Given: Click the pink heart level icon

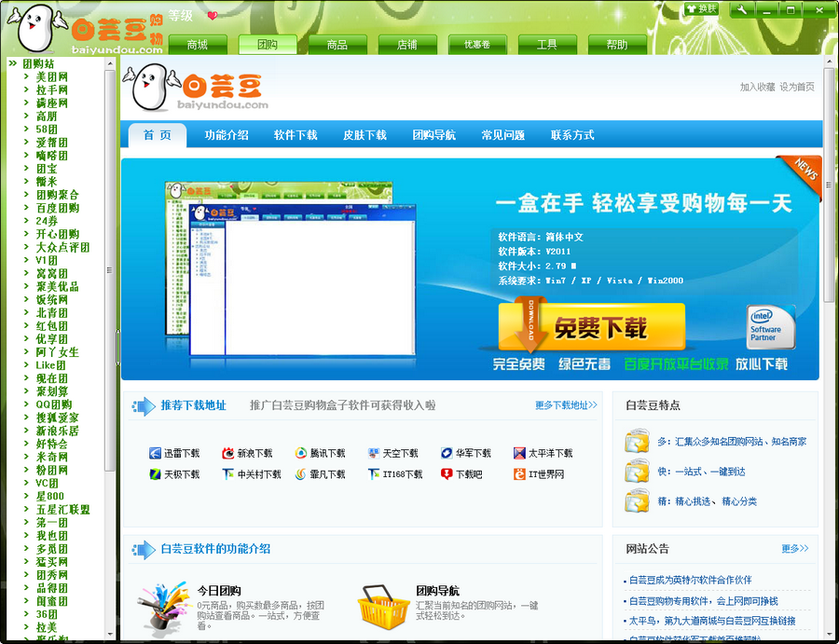Looking at the screenshot, I should click(x=213, y=16).
